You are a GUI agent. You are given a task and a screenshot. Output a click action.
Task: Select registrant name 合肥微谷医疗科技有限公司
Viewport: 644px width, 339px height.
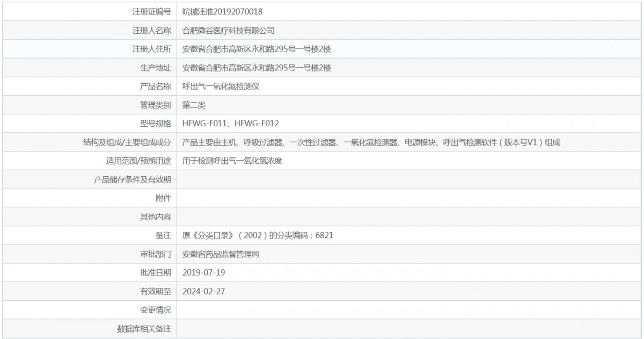(229, 31)
